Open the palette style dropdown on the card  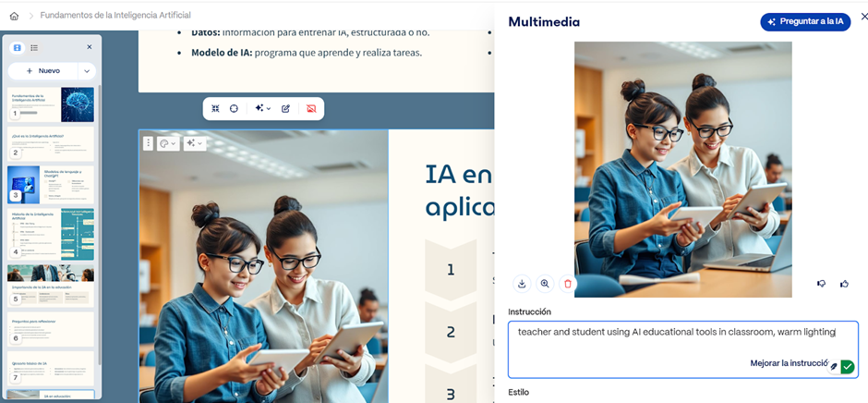click(x=168, y=143)
